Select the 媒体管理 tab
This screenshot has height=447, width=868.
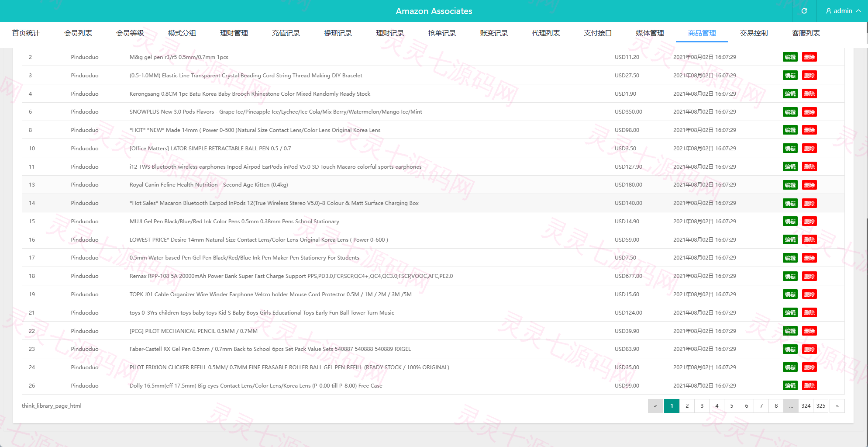tap(650, 33)
